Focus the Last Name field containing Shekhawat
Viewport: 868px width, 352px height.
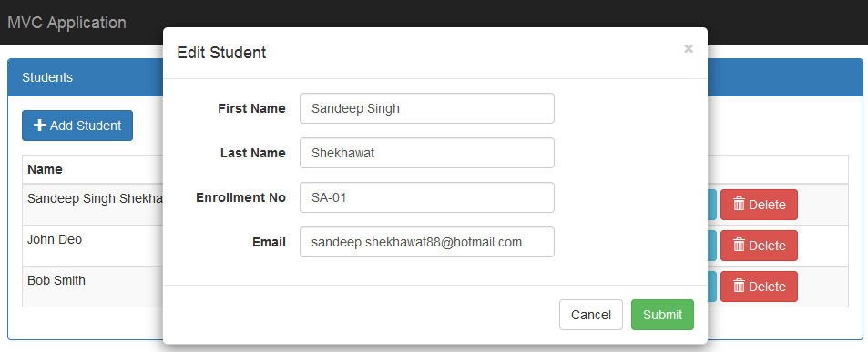(427, 153)
